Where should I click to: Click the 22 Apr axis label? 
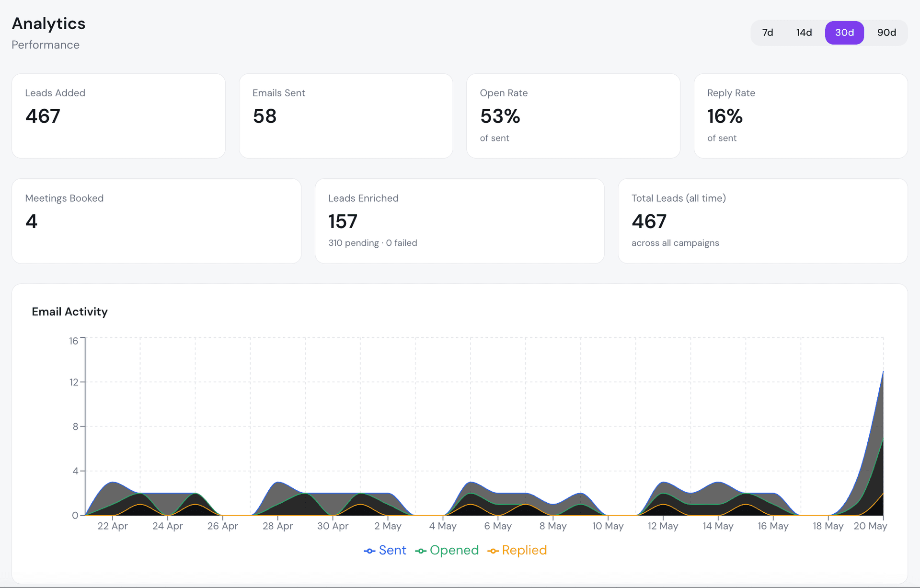(113, 526)
